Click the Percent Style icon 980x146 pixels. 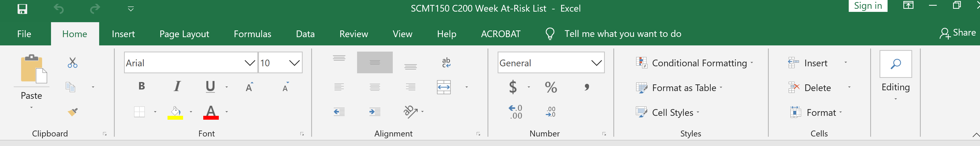[x=551, y=87]
